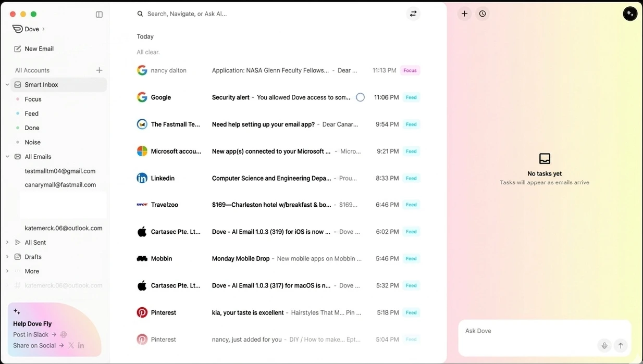Open kia, your taste is excellent email

pyautogui.click(x=278, y=312)
